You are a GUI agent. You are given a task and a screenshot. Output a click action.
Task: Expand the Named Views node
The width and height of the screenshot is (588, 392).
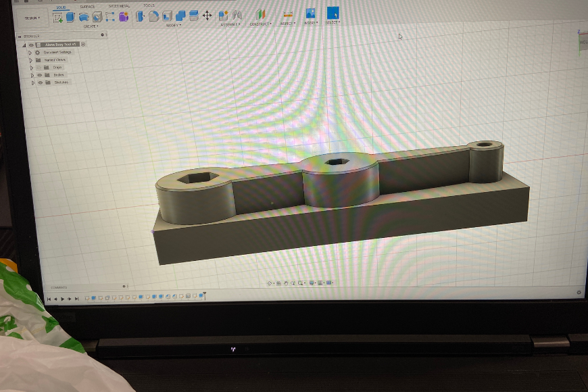pos(30,60)
